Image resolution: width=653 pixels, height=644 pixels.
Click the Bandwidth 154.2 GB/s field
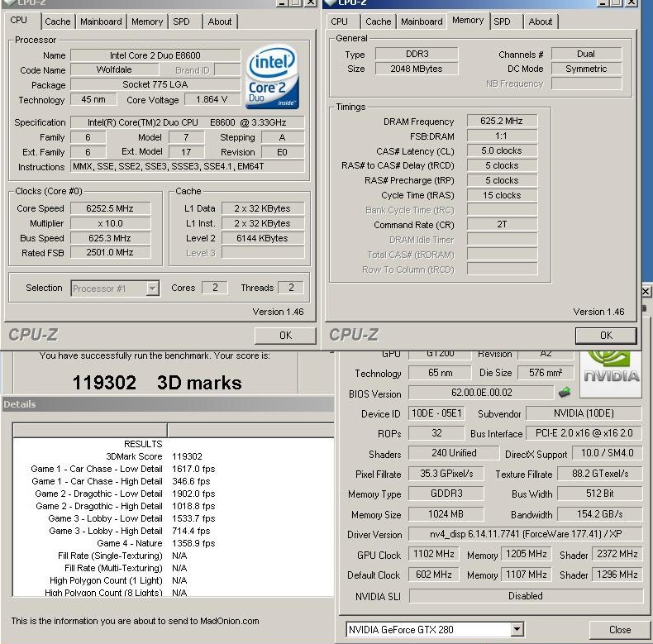pyautogui.click(x=600, y=514)
